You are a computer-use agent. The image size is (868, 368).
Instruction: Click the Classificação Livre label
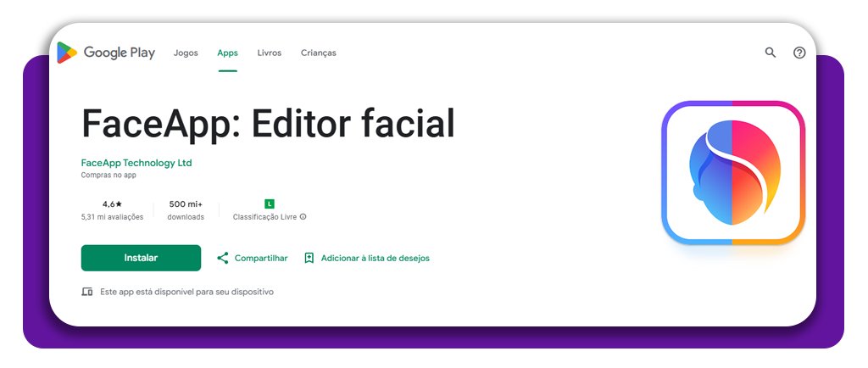264,217
